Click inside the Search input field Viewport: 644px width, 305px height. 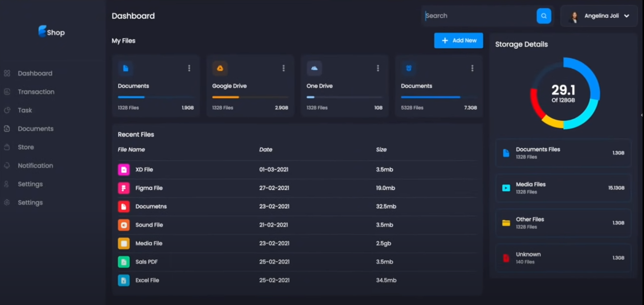click(x=474, y=15)
